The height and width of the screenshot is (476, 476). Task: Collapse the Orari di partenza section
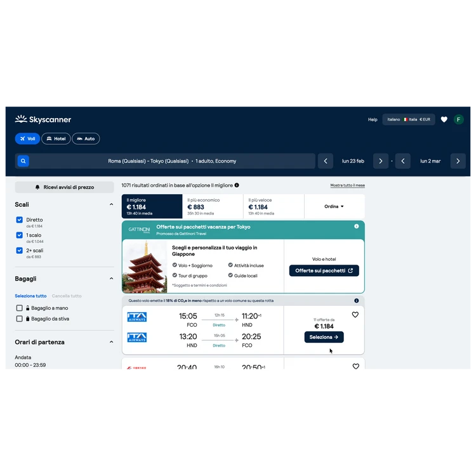click(112, 342)
